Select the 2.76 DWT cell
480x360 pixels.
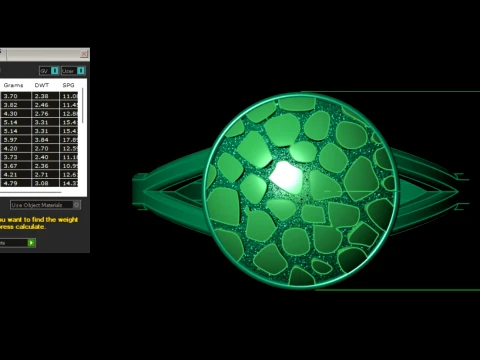pyautogui.click(x=45, y=113)
